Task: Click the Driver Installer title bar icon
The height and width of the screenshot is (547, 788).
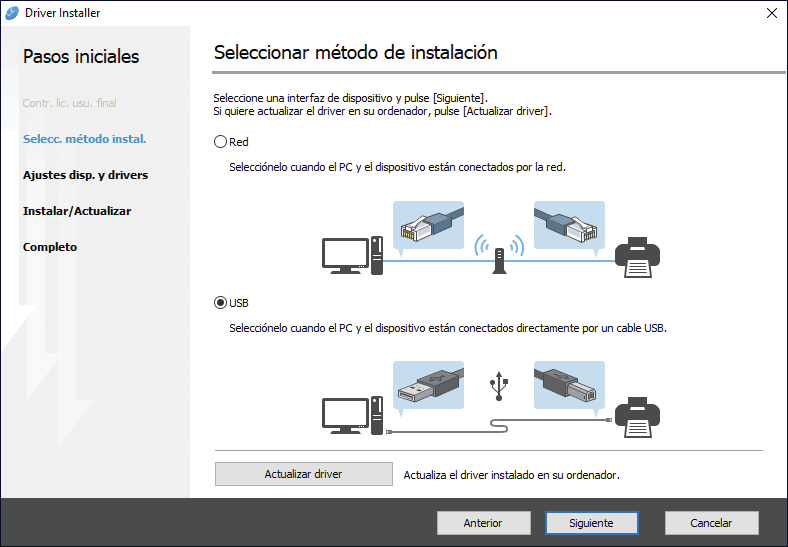Action: pos(13,13)
